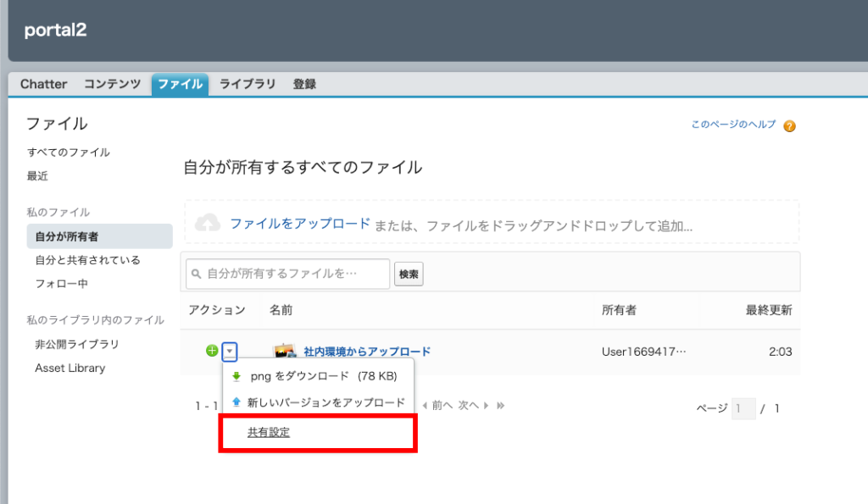Collapse the file action dropdown arrow
The image size is (868, 504).
231,351
